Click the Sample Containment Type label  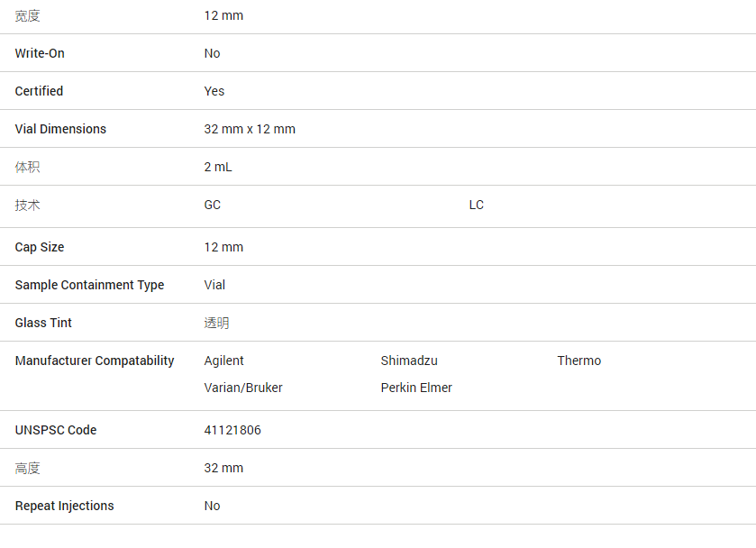[89, 285]
